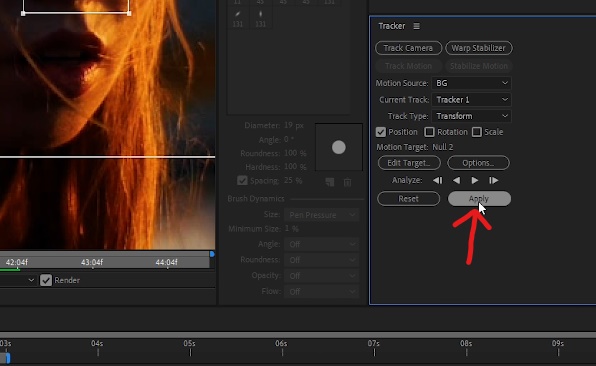Click the Tracker panel tab title
The height and width of the screenshot is (366, 596).
pos(392,26)
